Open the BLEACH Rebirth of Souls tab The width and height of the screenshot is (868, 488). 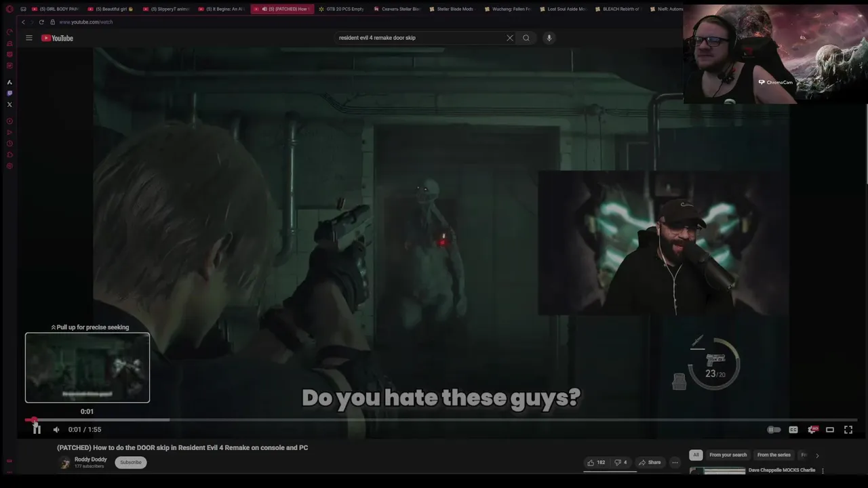617,9
